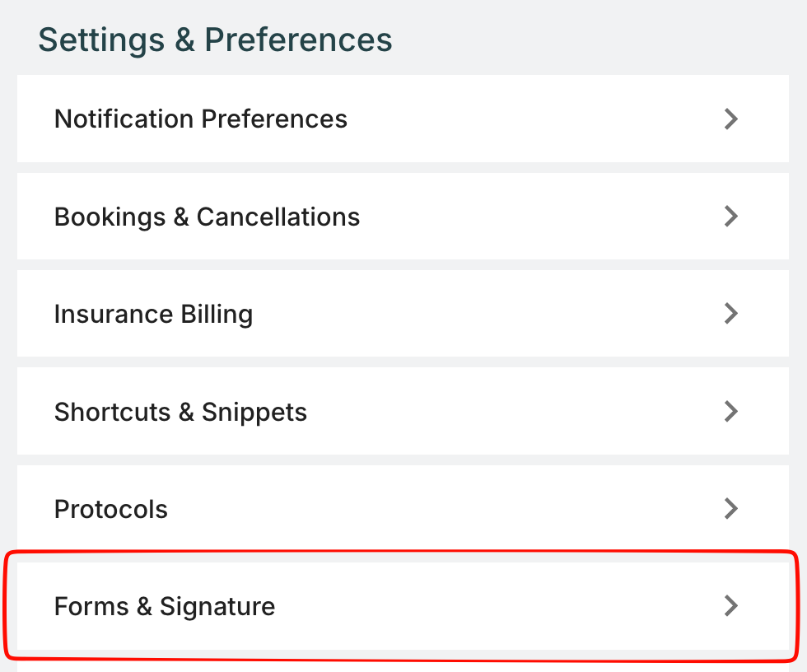The width and height of the screenshot is (807, 672).
Task: Open Shortcuts & Snippets text link
Action: 180,412
